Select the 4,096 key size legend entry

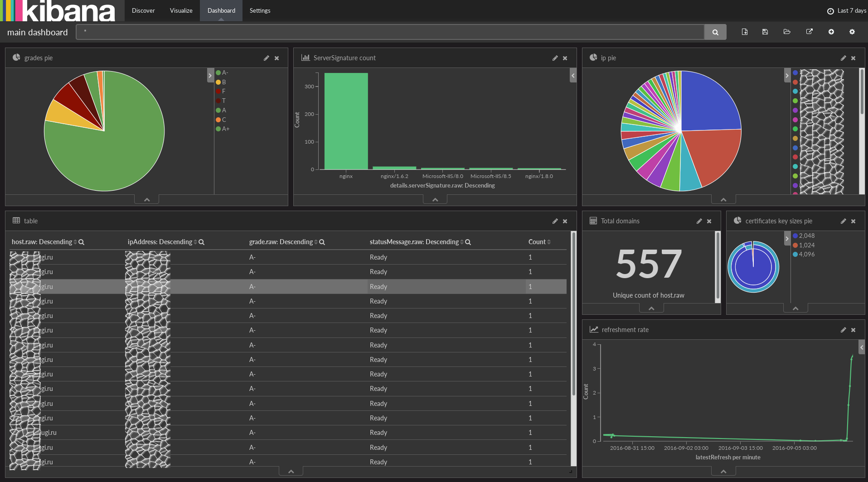pos(804,254)
